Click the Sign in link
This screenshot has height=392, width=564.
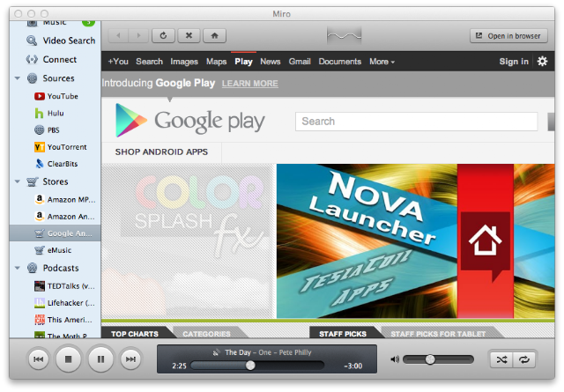(x=514, y=62)
